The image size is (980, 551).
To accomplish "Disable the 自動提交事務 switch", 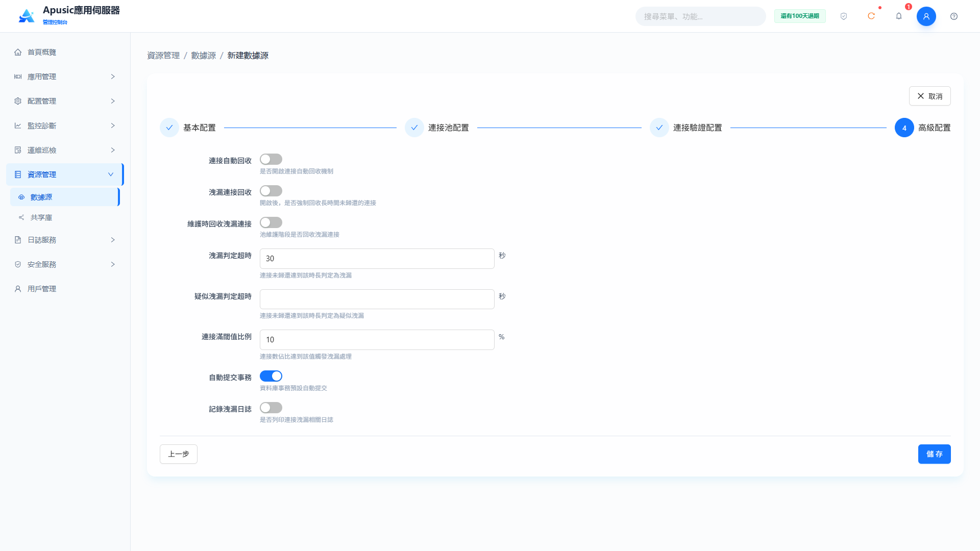I will [271, 377].
